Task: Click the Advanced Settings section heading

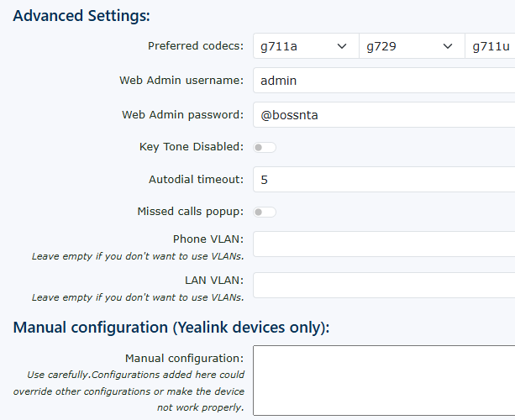Action: (x=81, y=16)
